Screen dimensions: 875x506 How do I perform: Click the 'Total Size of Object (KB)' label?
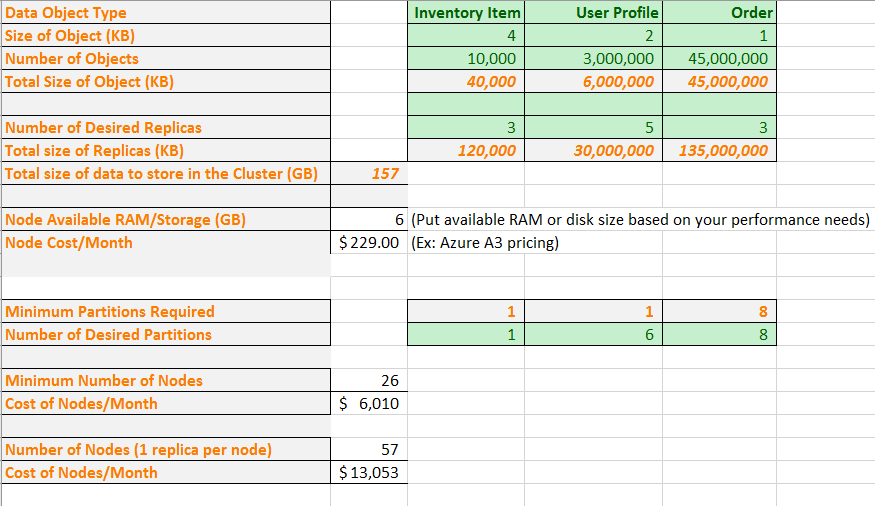pyautogui.click(x=166, y=81)
